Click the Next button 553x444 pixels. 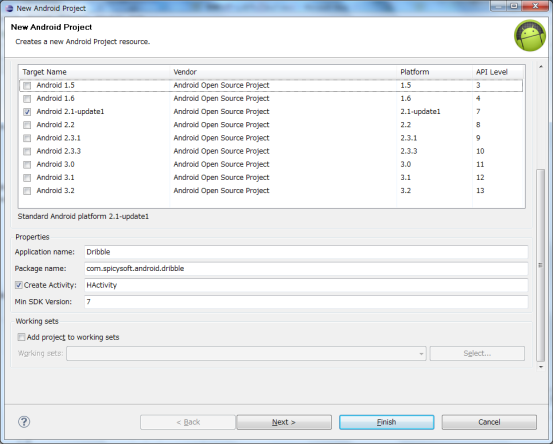284,422
